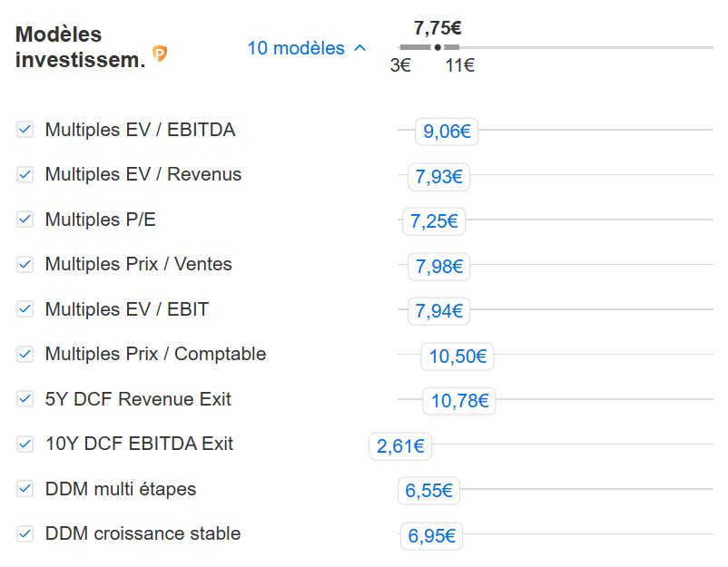Click the orange Pro shield icon
The width and height of the screenshot is (728, 567).
point(160,54)
